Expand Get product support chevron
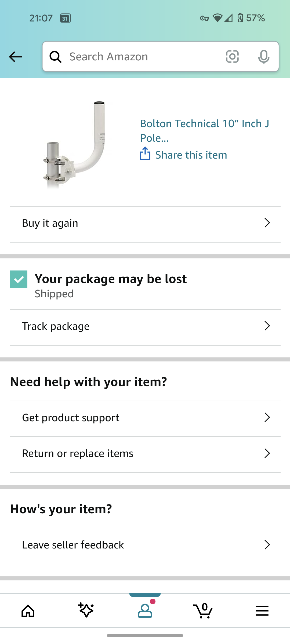Image resolution: width=290 pixels, height=644 pixels. point(267,418)
